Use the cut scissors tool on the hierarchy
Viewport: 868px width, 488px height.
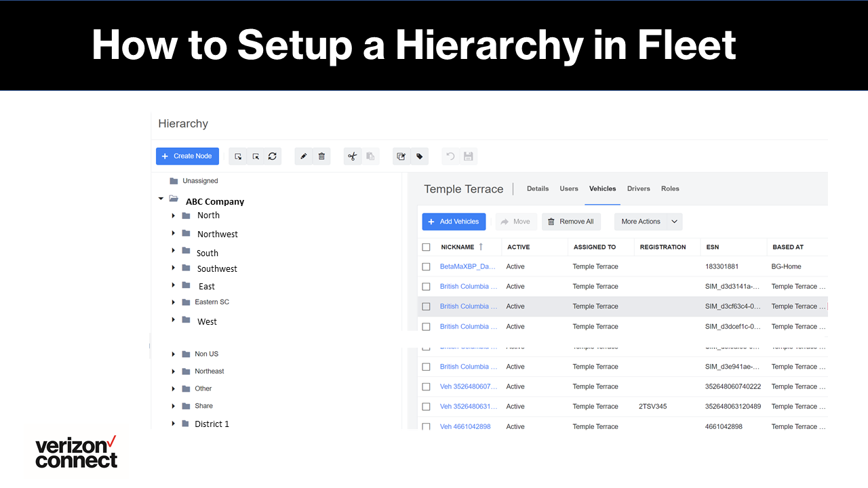point(353,156)
